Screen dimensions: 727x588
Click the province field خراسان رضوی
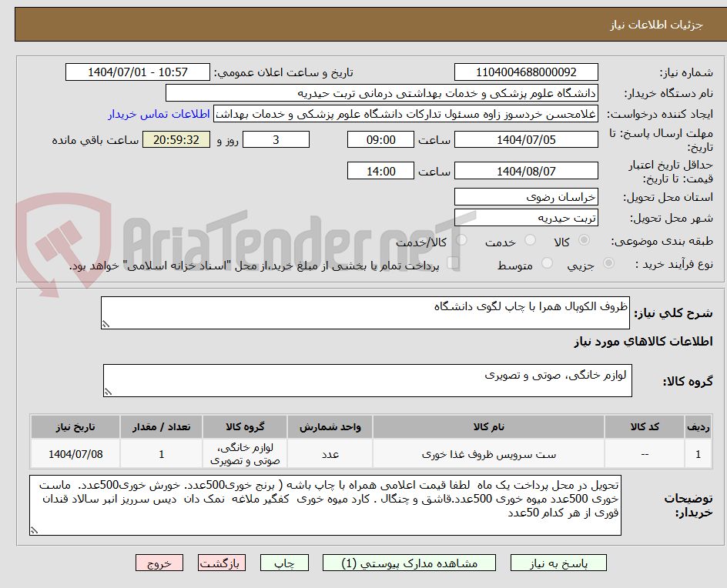(526, 197)
